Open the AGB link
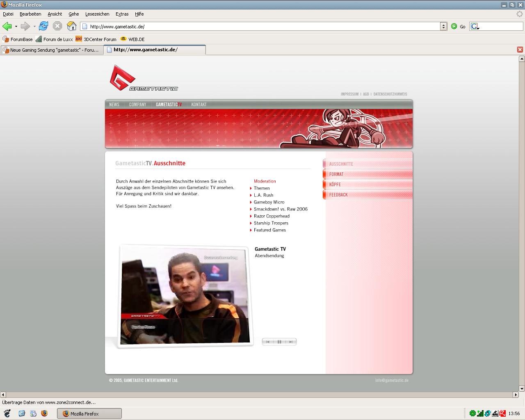The image size is (525, 420). pos(366,94)
